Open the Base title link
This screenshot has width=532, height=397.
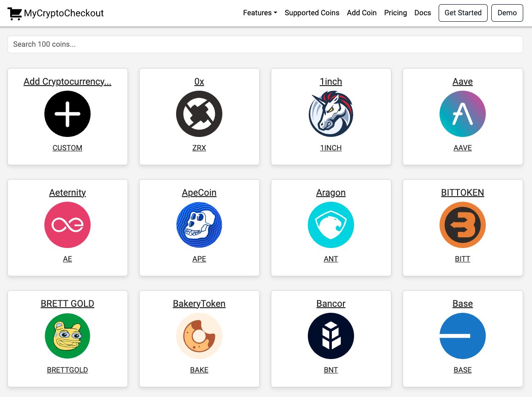pyautogui.click(x=463, y=304)
